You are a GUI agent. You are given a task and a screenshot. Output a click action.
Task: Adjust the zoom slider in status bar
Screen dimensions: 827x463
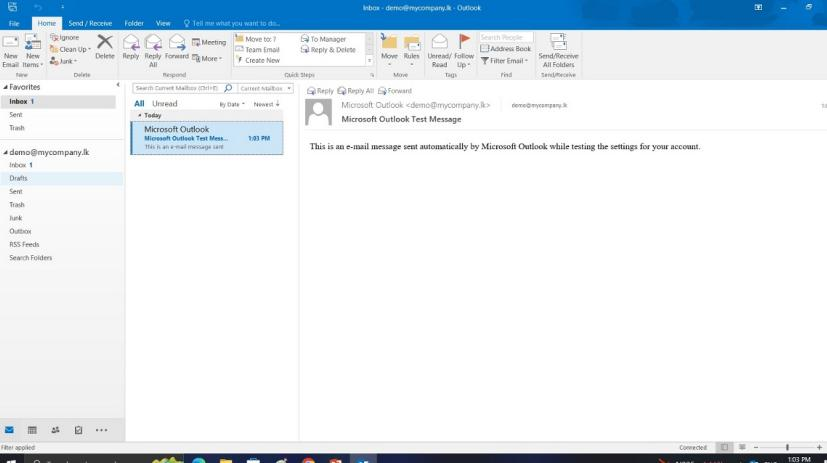click(787, 447)
